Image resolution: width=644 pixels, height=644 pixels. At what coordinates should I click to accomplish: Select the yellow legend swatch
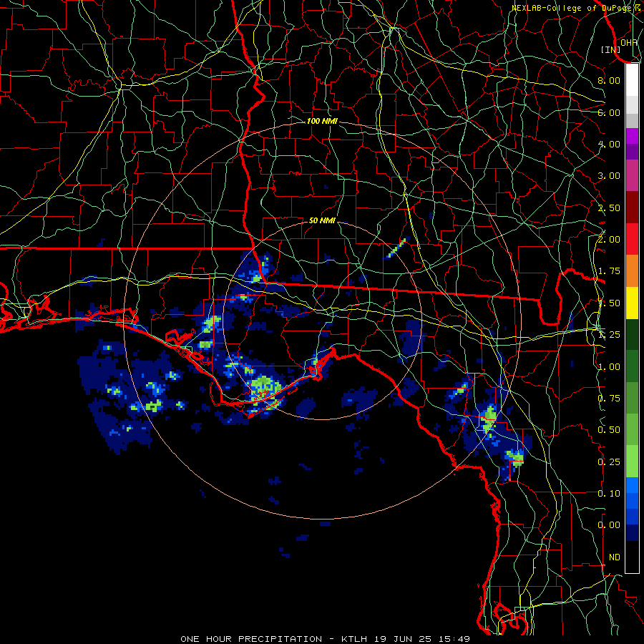632,303
